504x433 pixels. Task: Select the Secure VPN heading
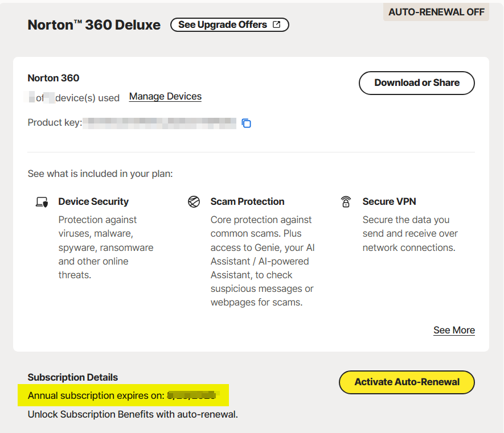pos(389,201)
